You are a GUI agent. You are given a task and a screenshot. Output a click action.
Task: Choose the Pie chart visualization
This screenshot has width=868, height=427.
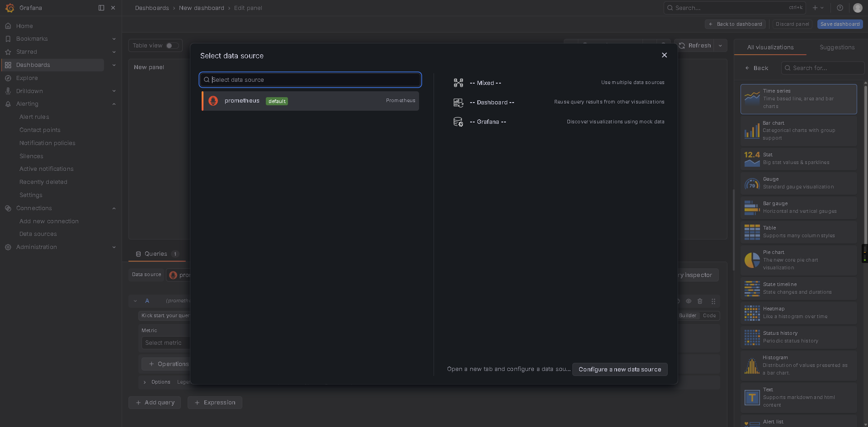798,260
